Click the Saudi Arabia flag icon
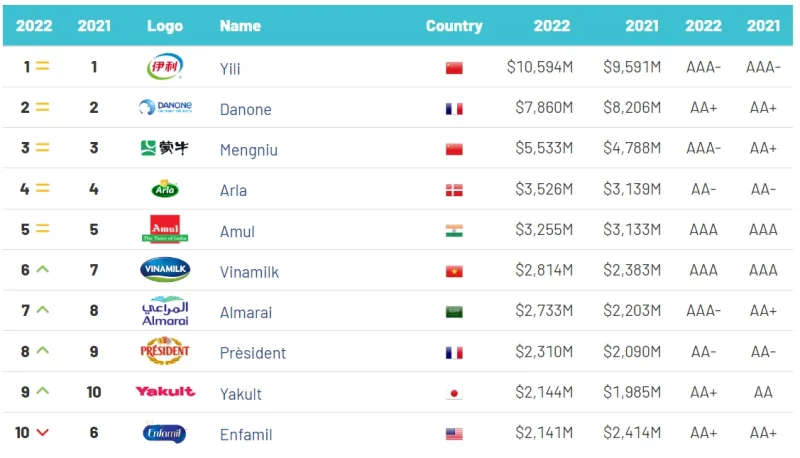This screenshot has height=458, width=800. click(454, 312)
